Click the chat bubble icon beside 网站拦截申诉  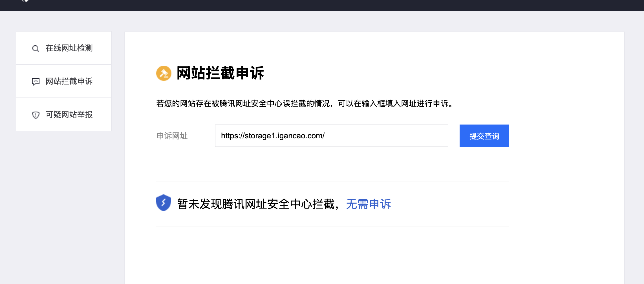[x=36, y=82]
